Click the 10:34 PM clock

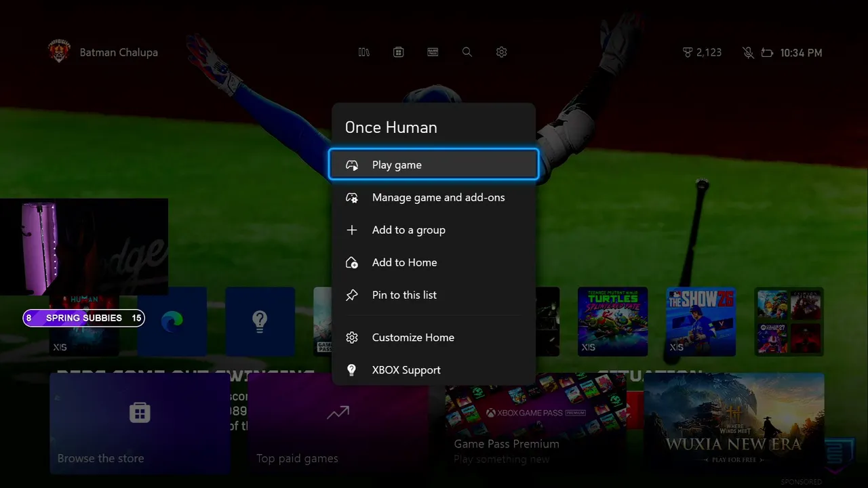[x=801, y=53]
